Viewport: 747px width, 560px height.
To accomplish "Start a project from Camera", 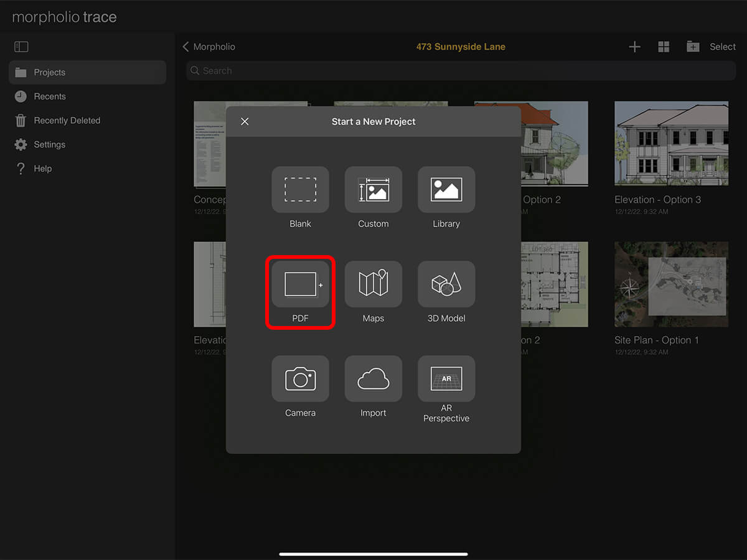I will (x=300, y=378).
